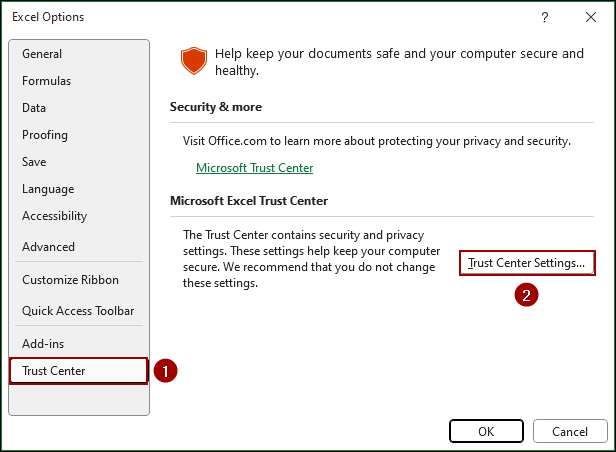View the Add-ins category
The image size is (616, 452).
(x=43, y=344)
